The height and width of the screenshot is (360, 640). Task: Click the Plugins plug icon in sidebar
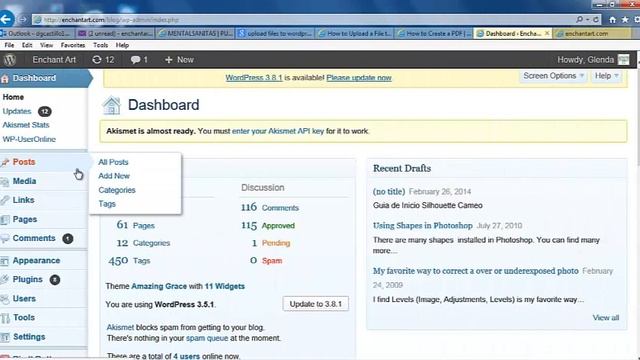point(5,280)
